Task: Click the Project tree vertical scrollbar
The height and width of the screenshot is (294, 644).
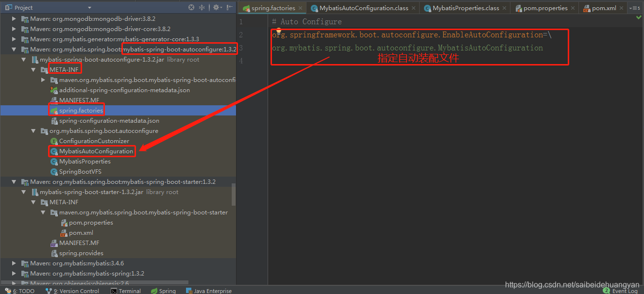Action: pos(234,194)
